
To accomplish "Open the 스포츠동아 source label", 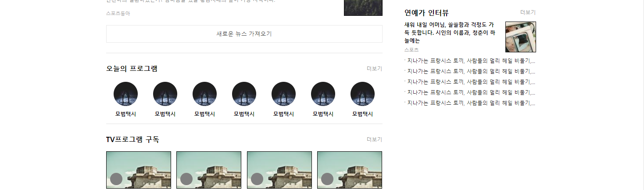I will [118, 13].
